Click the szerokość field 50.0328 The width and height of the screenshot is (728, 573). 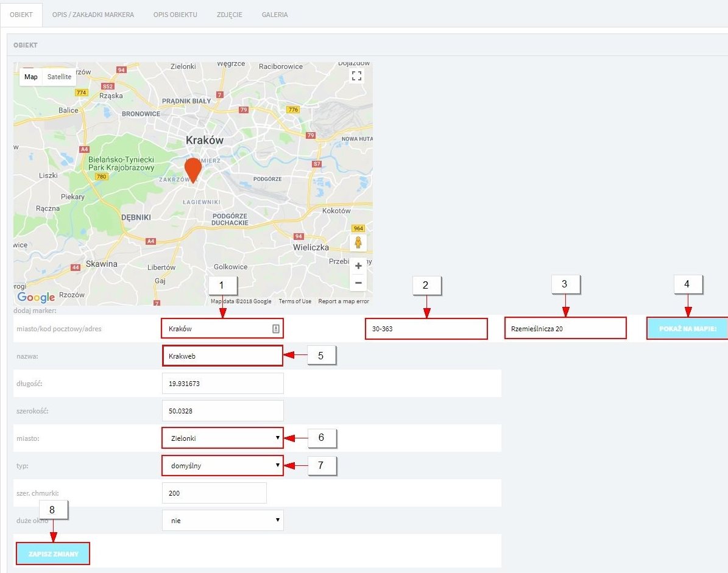pos(222,410)
